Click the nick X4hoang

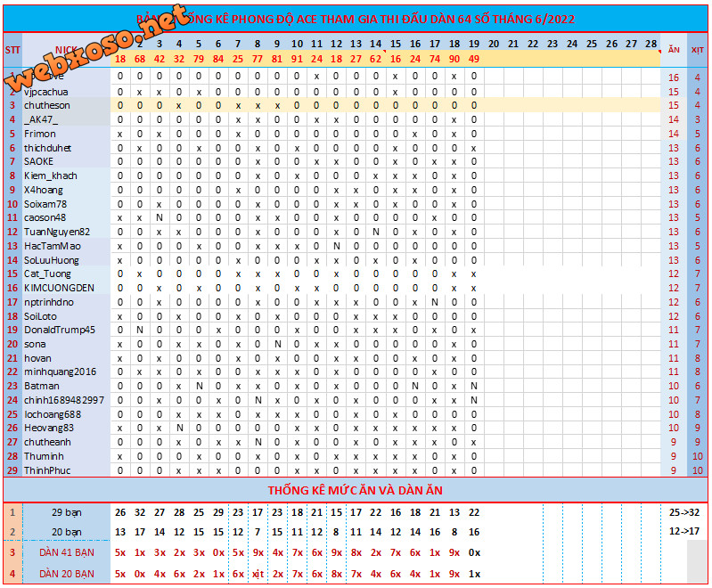(43, 190)
